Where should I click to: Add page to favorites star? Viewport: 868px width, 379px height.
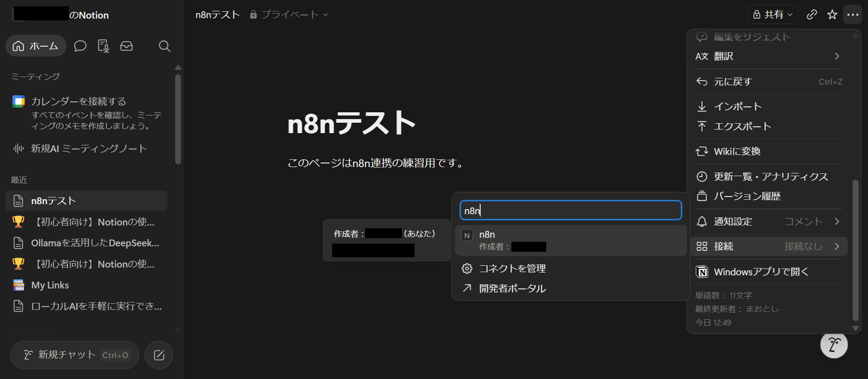tap(832, 15)
